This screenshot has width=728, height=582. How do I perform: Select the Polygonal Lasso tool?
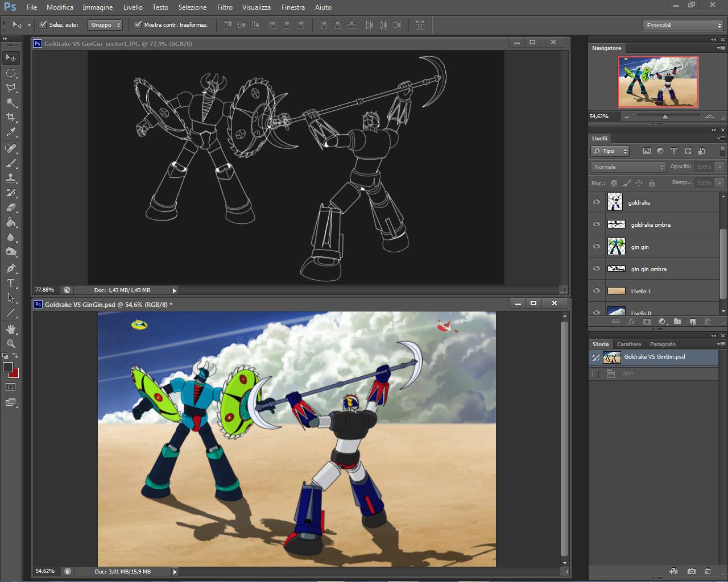tap(11, 88)
